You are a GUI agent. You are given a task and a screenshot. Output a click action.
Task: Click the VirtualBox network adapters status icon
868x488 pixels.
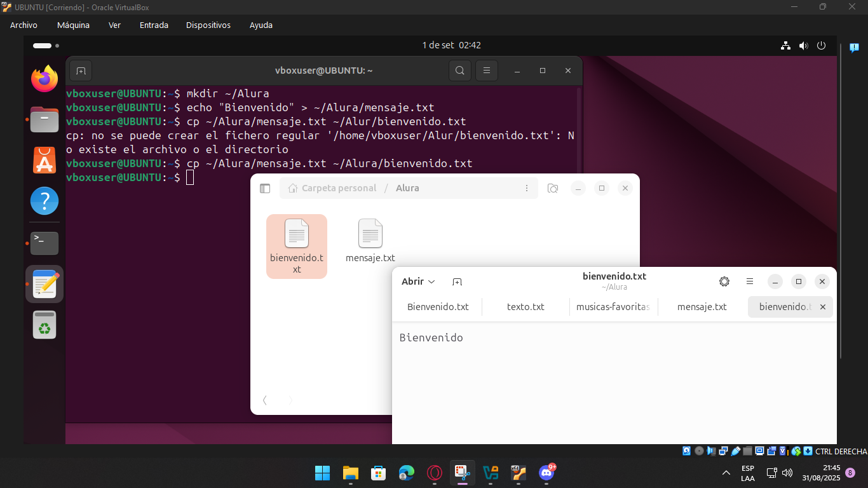tap(724, 451)
